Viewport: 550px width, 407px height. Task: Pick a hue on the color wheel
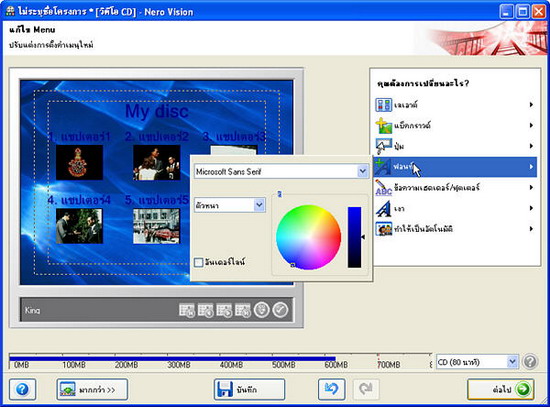coord(308,237)
